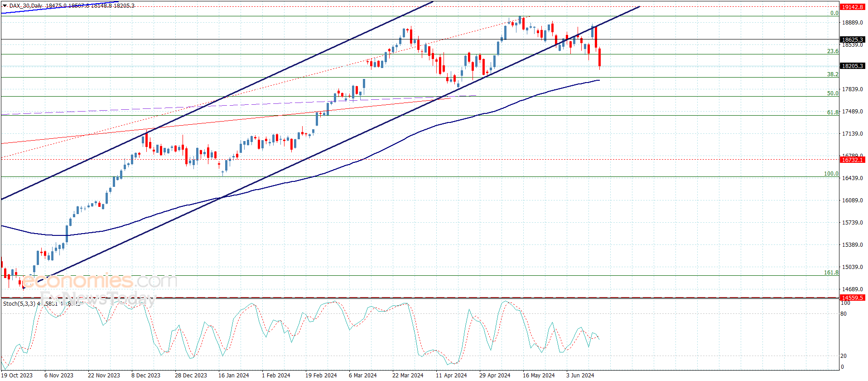Viewport: 868px width, 381px height.
Task: Click the Fibonacci 61.8 level label
Action: pos(833,112)
